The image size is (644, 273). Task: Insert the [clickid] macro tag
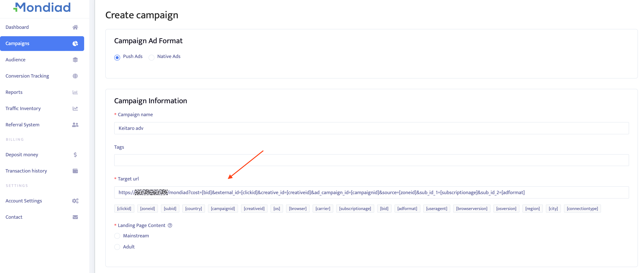124,209
